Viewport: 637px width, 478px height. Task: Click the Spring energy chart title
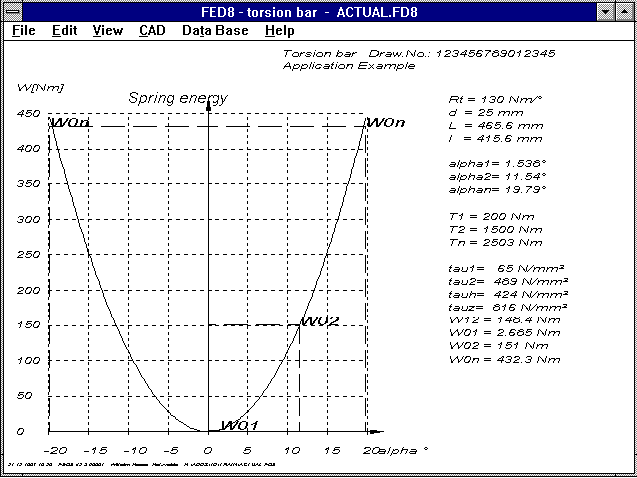click(178, 97)
